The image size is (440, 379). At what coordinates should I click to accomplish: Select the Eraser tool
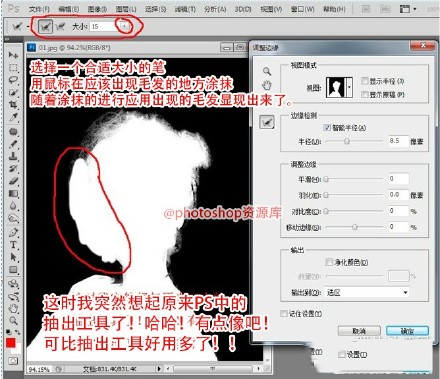tap(13, 181)
